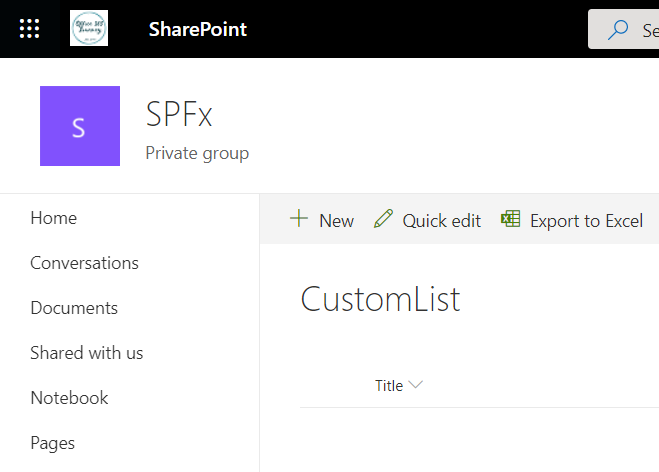Click the Quick edit pencil icon
Screen dimensions: 659x472
click(x=383, y=220)
